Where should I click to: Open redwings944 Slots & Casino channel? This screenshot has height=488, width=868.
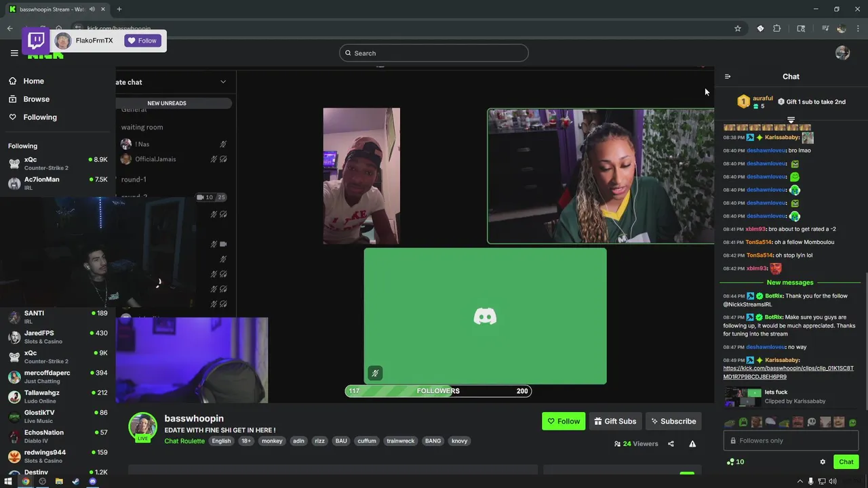(x=58, y=456)
